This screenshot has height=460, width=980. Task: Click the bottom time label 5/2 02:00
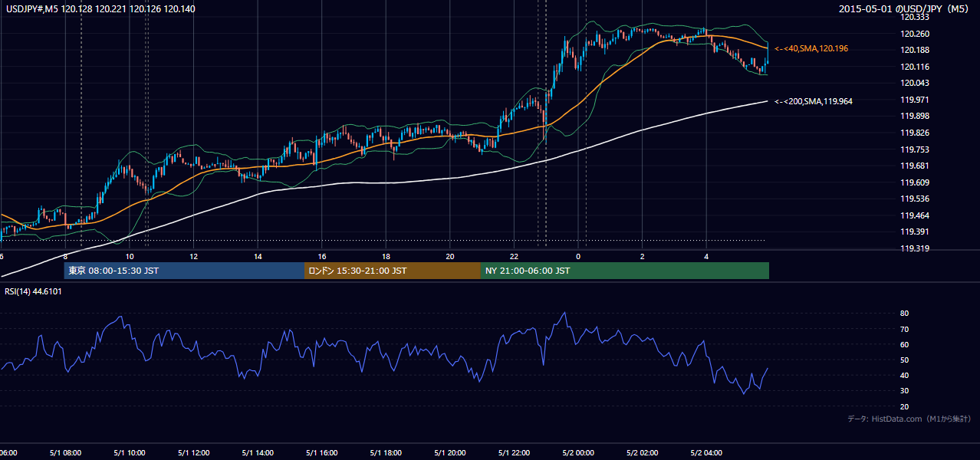(x=643, y=453)
